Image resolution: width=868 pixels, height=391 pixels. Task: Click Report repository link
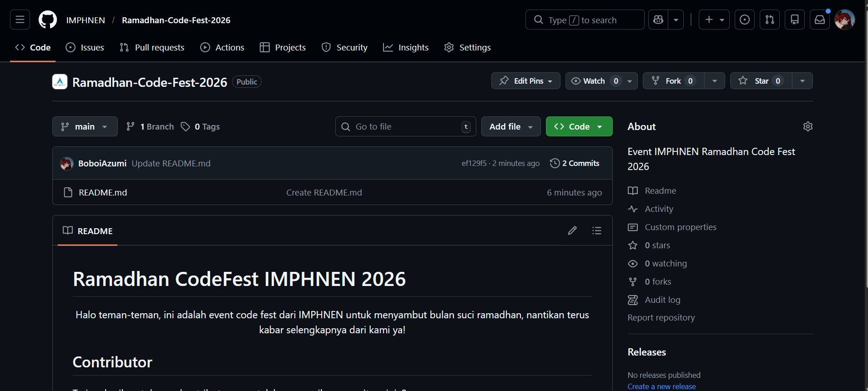coord(661,317)
